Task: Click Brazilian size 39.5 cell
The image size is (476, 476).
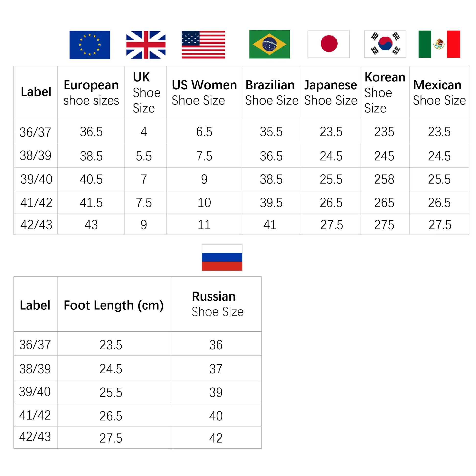Action: [x=271, y=203]
